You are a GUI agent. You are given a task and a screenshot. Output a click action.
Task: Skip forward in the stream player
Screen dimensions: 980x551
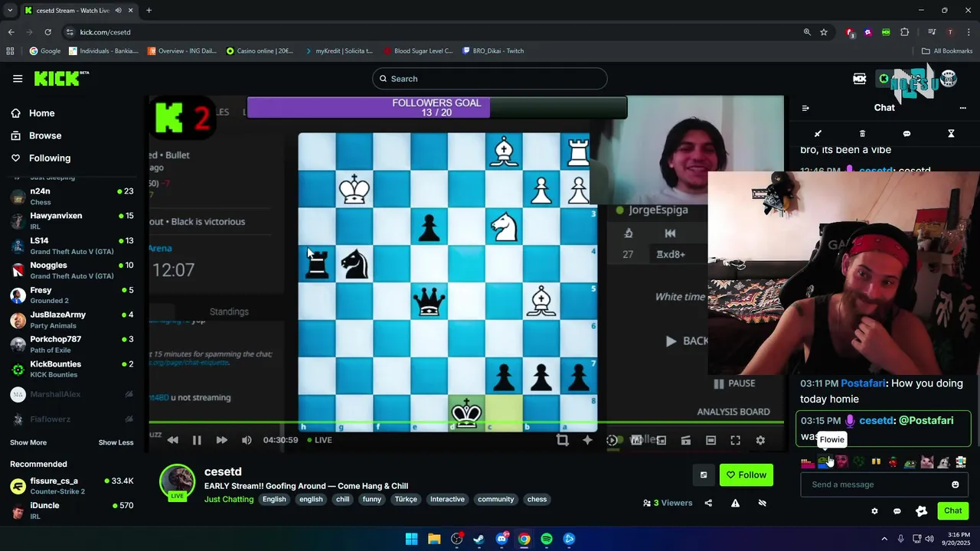221,440
